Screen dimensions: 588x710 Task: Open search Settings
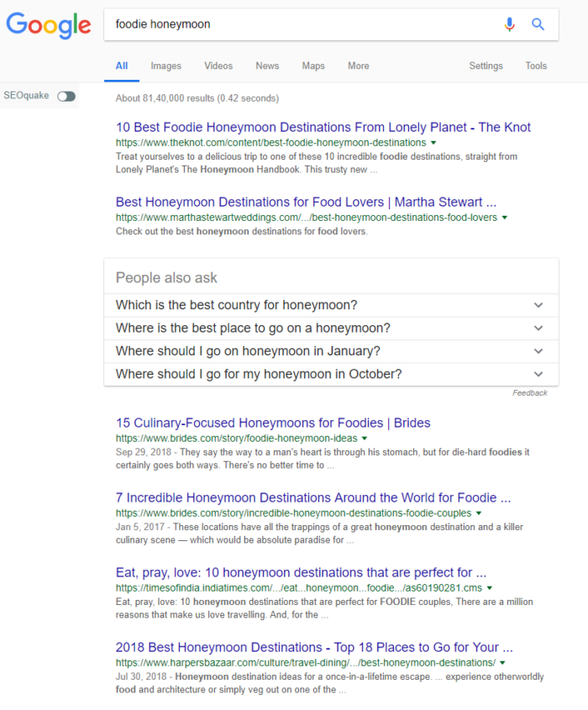pyautogui.click(x=486, y=66)
